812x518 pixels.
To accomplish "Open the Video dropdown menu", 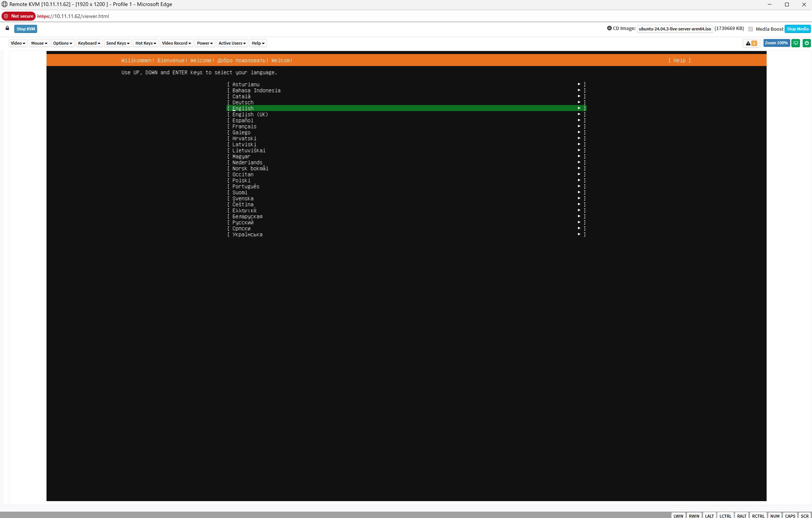I will pos(18,43).
